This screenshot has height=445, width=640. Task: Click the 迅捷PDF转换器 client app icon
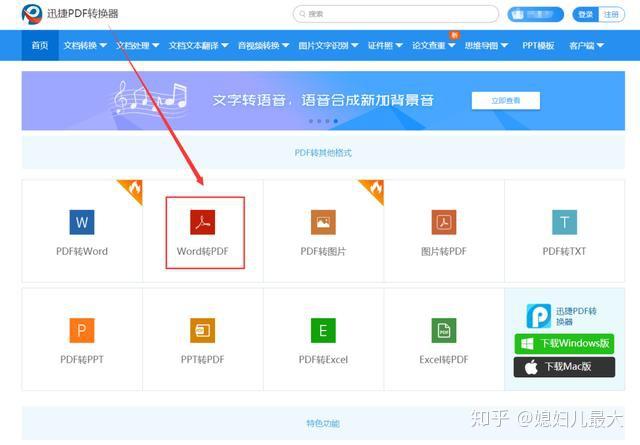click(538, 316)
